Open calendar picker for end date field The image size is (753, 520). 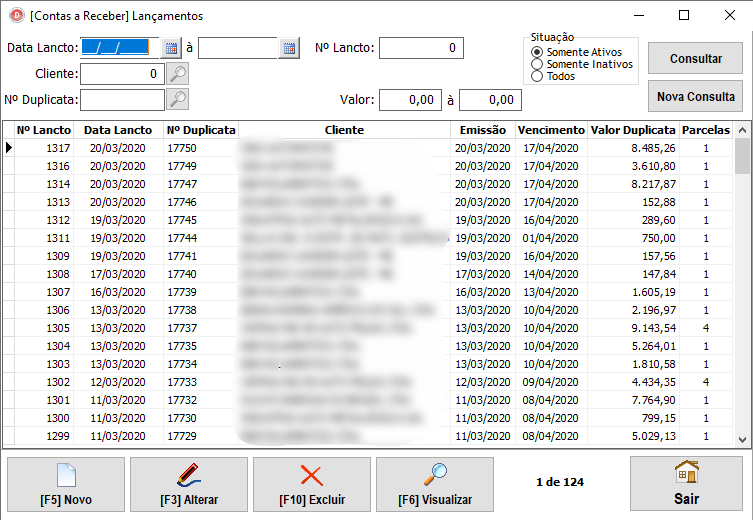coord(289,48)
